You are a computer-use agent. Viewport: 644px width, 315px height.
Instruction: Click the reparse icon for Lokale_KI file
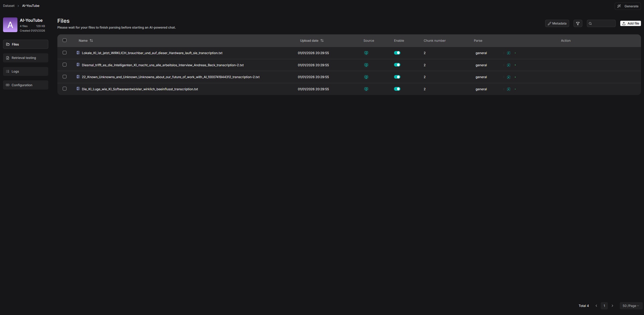pyautogui.click(x=509, y=53)
